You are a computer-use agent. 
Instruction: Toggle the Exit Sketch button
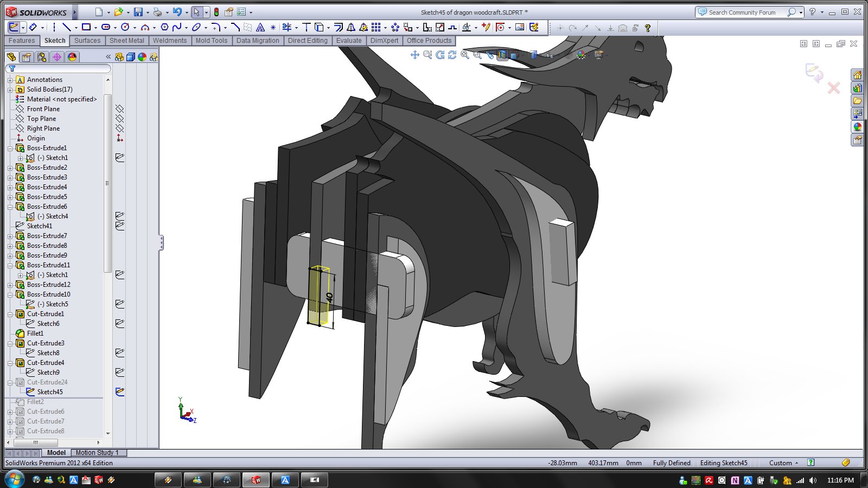pos(14,27)
